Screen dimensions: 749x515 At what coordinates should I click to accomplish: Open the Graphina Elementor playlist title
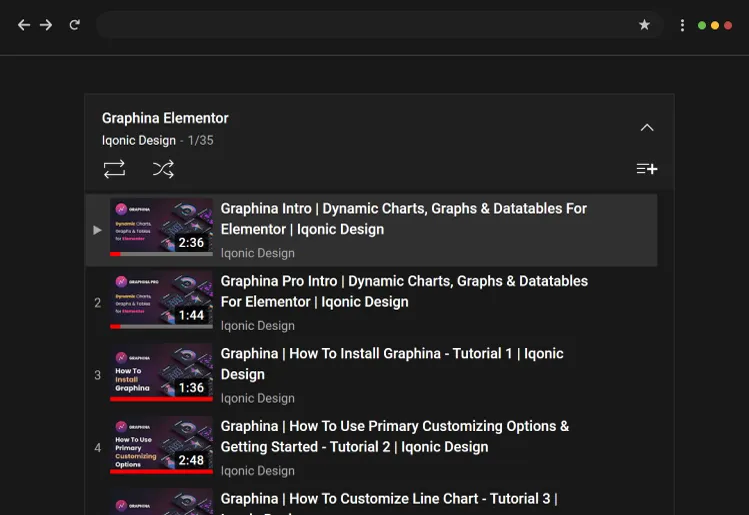tap(165, 118)
